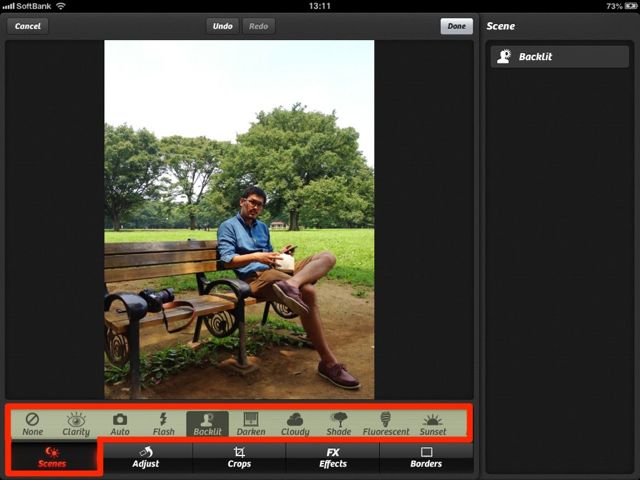This screenshot has height=480, width=640.
Task: Tap the Scene panel heading
Action: pyautogui.click(x=500, y=26)
